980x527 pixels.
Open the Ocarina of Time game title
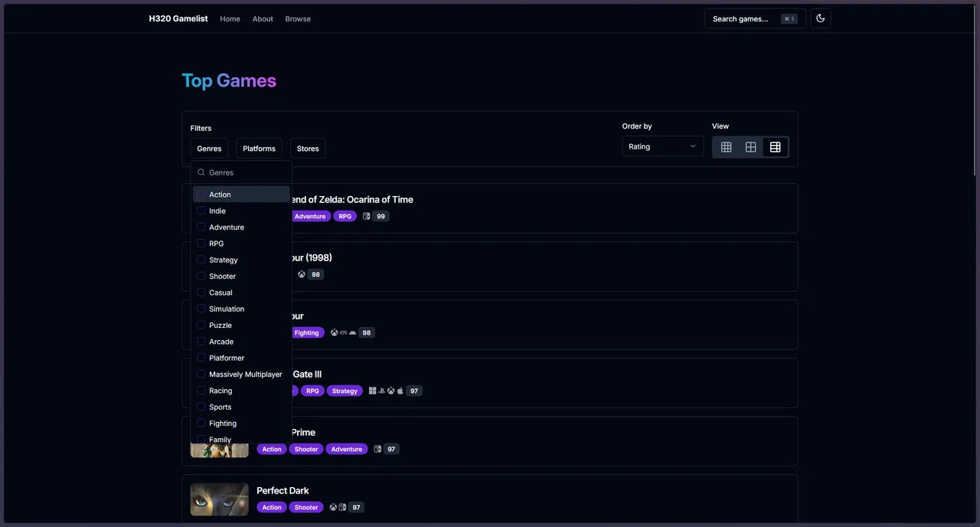(352, 199)
